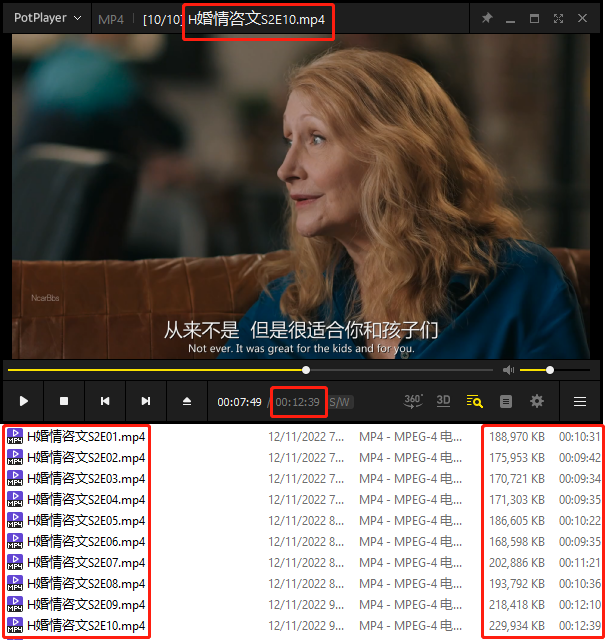The image size is (606, 640).
Task: Click the duration 00:12:10 in file list
Action: coord(580,604)
